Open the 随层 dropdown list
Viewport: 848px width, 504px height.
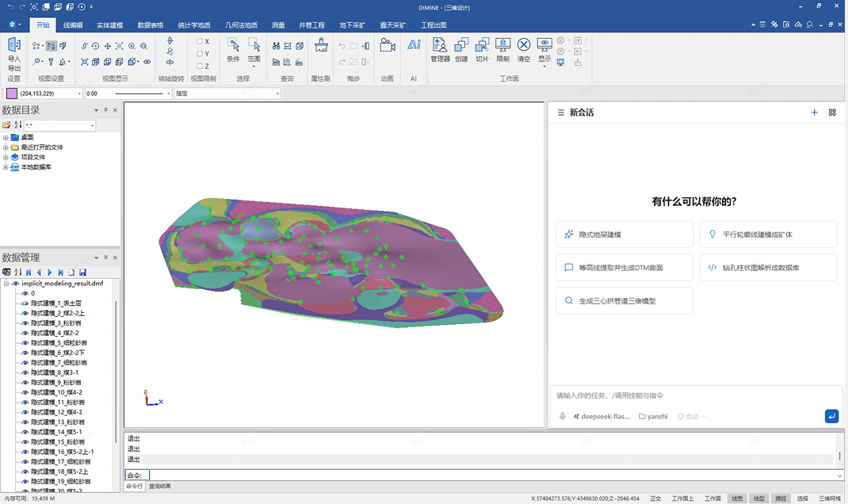(277, 94)
